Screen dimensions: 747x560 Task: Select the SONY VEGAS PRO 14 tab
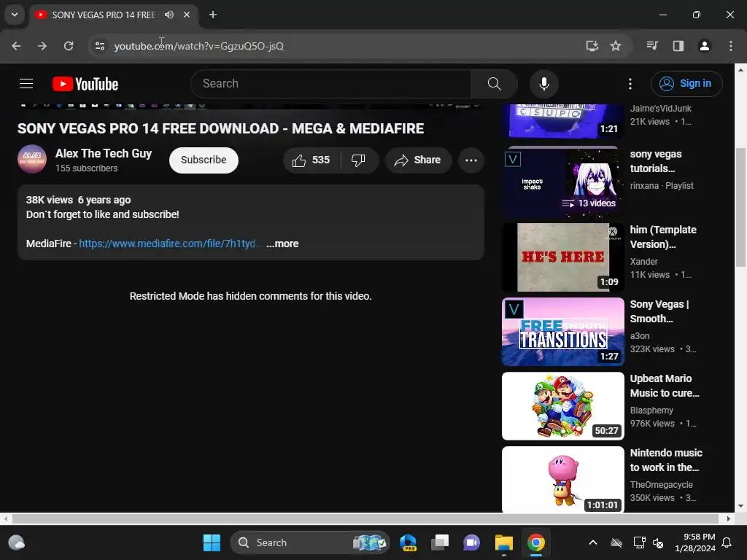pos(104,15)
